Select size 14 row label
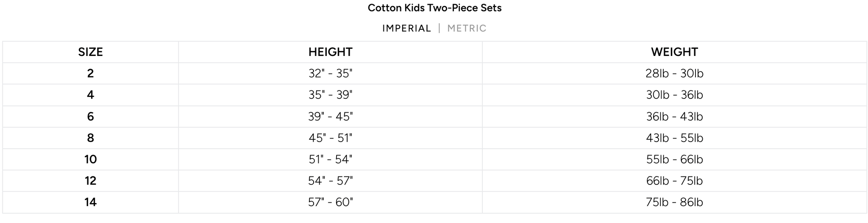 (90, 202)
